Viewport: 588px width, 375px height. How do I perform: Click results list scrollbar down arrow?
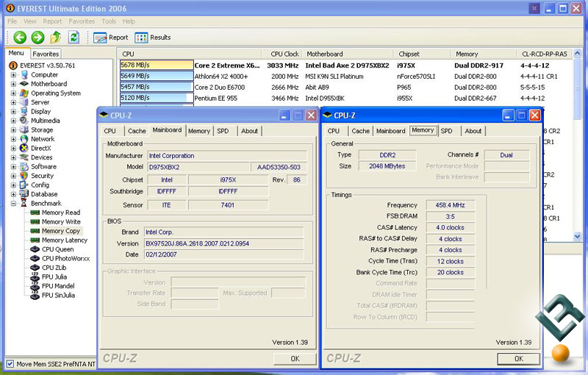(x=578, y=236)
